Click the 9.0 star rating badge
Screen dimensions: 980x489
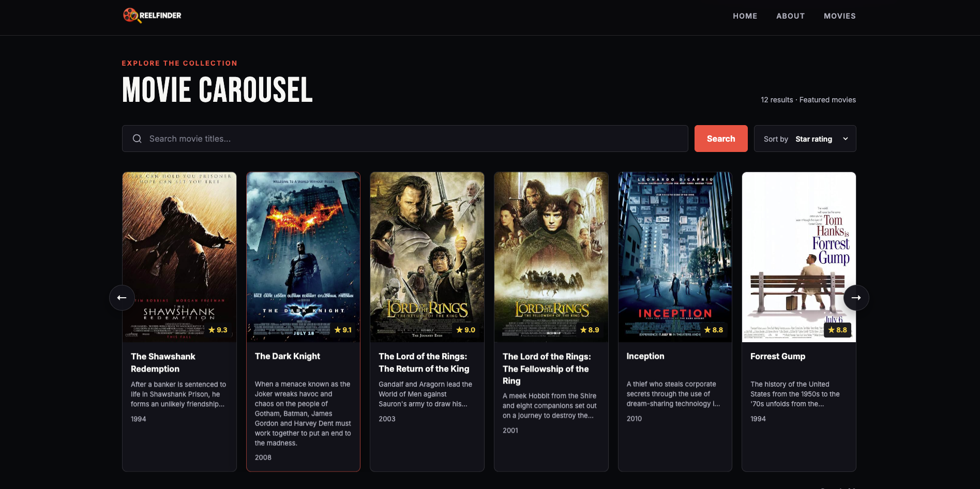click(466, 330)
